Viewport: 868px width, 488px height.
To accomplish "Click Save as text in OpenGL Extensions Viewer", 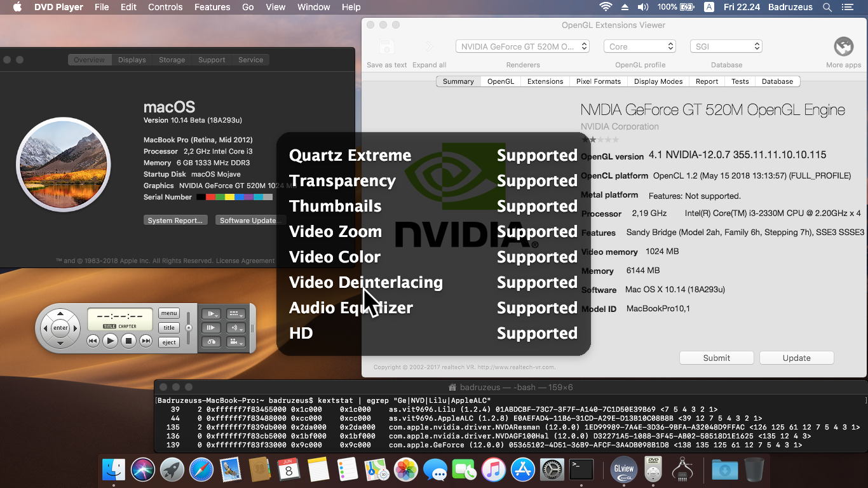I will (x=386, y=53).
